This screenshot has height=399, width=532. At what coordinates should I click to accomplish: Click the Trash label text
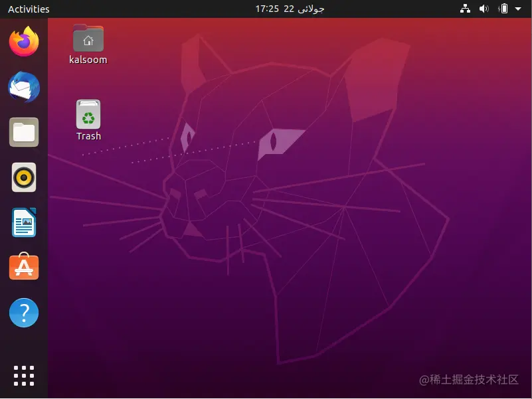[x=88, y=136]
